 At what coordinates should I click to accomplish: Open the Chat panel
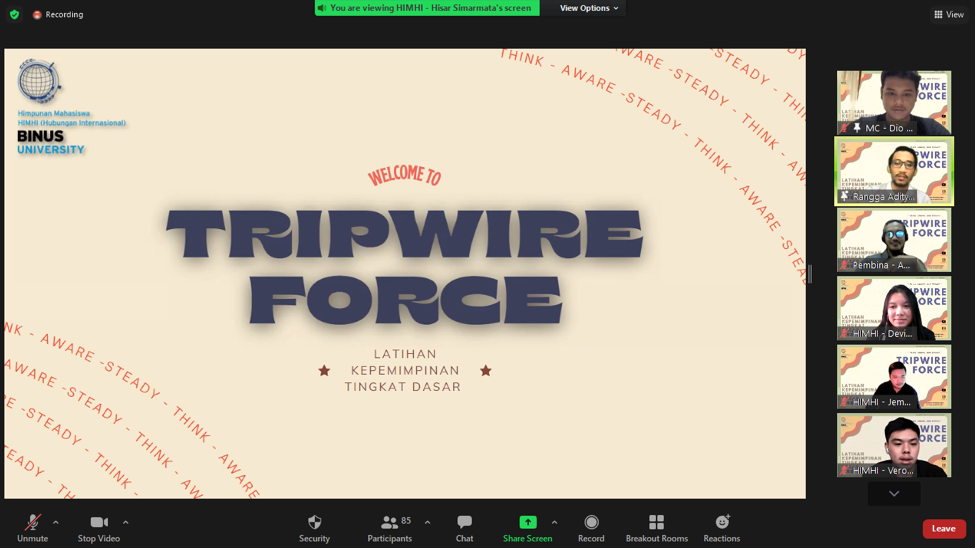pos(464,527)
